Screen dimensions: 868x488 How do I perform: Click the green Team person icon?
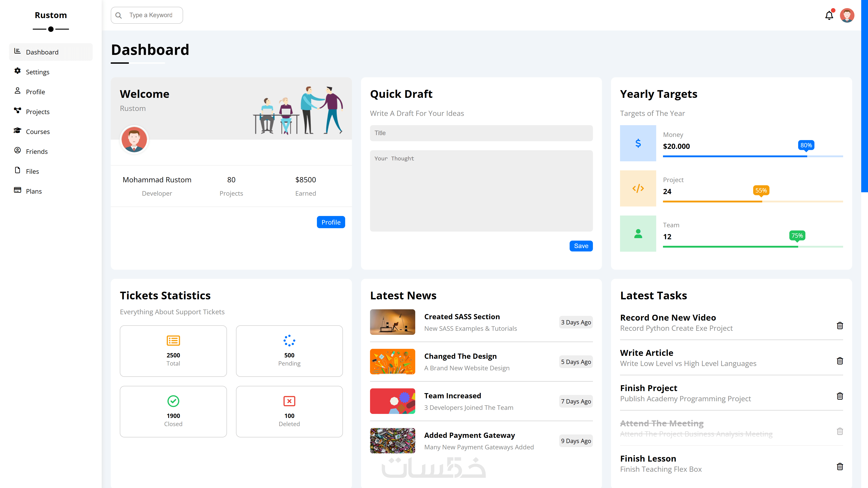[x=638, y=234]
